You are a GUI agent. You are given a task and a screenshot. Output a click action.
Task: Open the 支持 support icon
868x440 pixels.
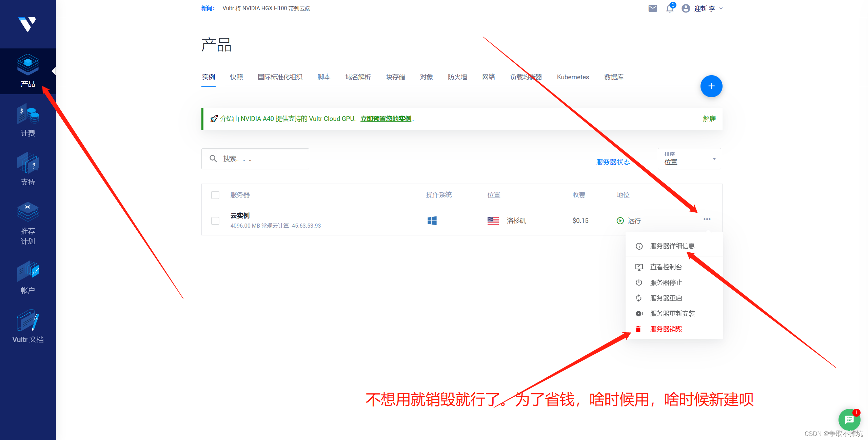pyautogui.click(x=28, y=163)
